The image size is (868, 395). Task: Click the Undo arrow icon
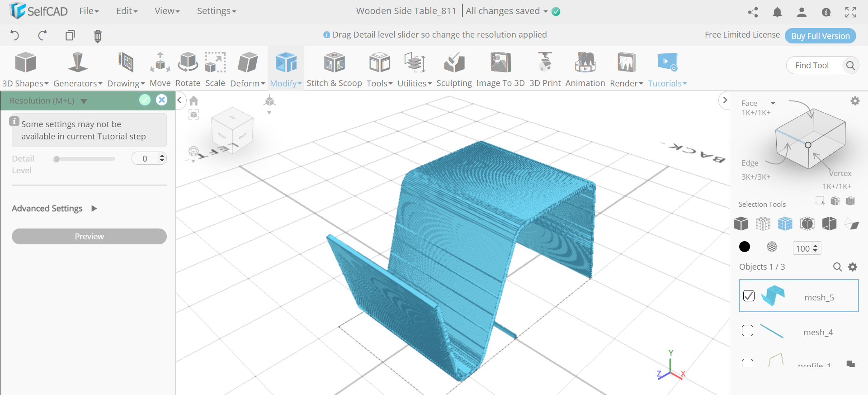click(x=14, y=35)
